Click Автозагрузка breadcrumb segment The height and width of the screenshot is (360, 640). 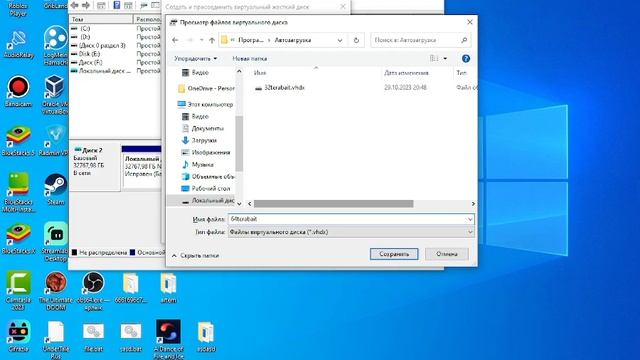coord(292,40)
